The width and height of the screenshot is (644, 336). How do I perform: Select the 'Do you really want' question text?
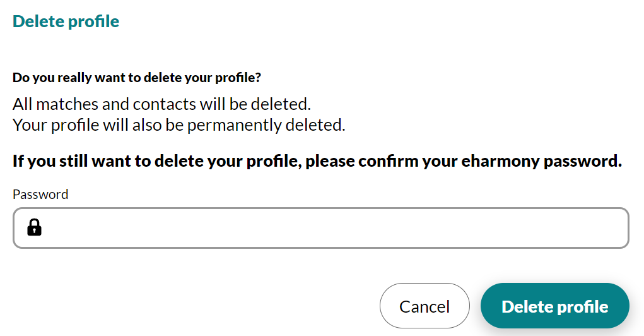pos(137,77)
